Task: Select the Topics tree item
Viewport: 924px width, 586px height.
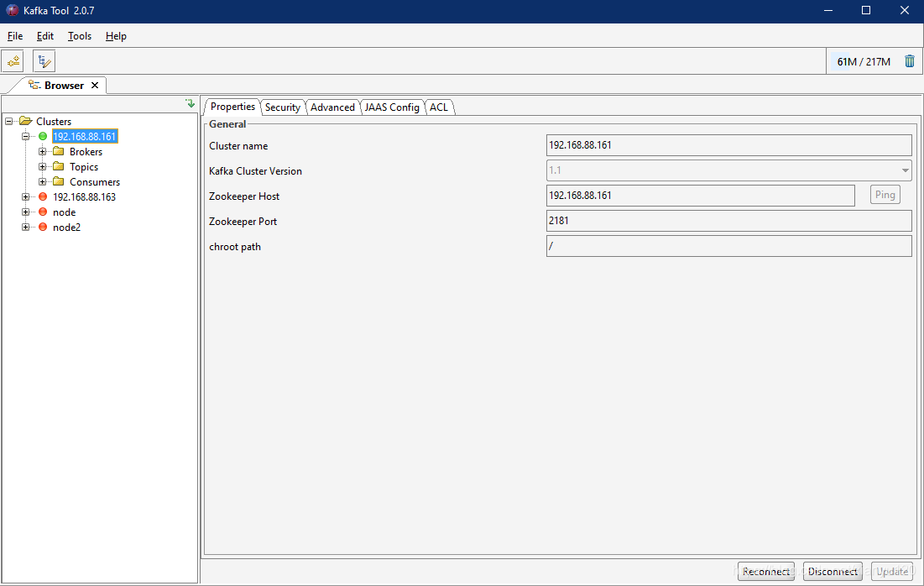Action: coord(84,167)
